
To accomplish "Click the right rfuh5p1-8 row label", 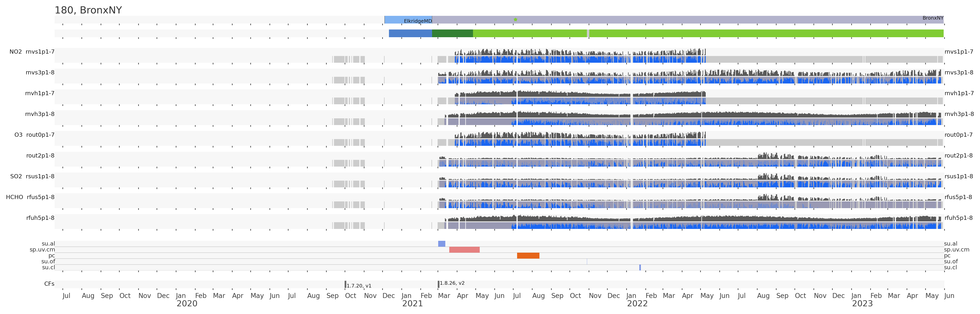I will [x=959, y=218].
